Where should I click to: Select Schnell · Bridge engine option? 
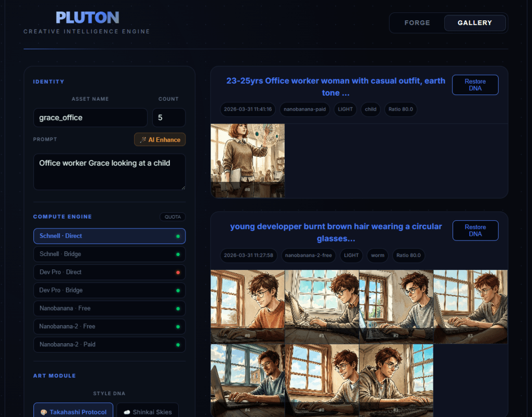tap(109, 254)
